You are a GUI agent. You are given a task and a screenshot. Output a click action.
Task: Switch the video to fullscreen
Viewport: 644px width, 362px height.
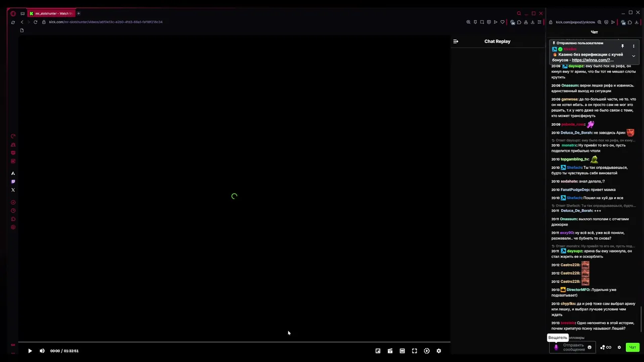[415, 351]
